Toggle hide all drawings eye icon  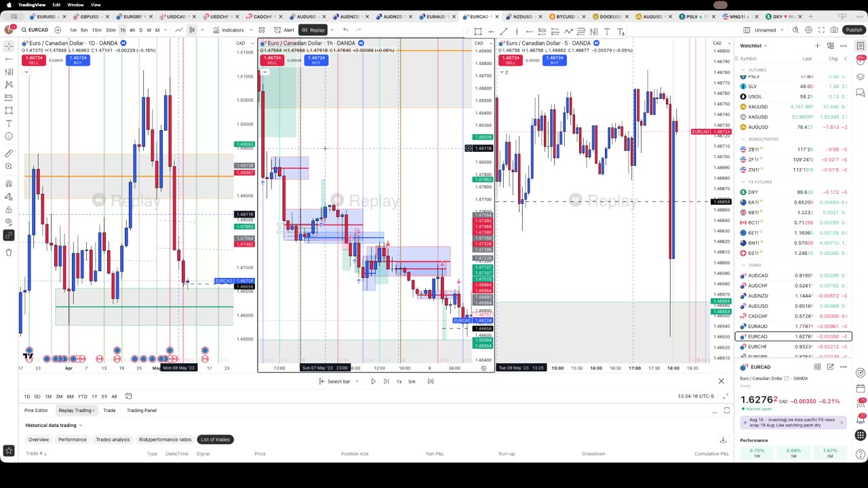point(9,222)
